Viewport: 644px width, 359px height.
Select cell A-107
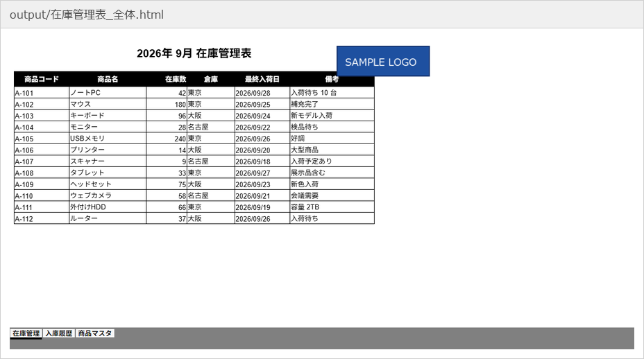(x=42, y=161)
